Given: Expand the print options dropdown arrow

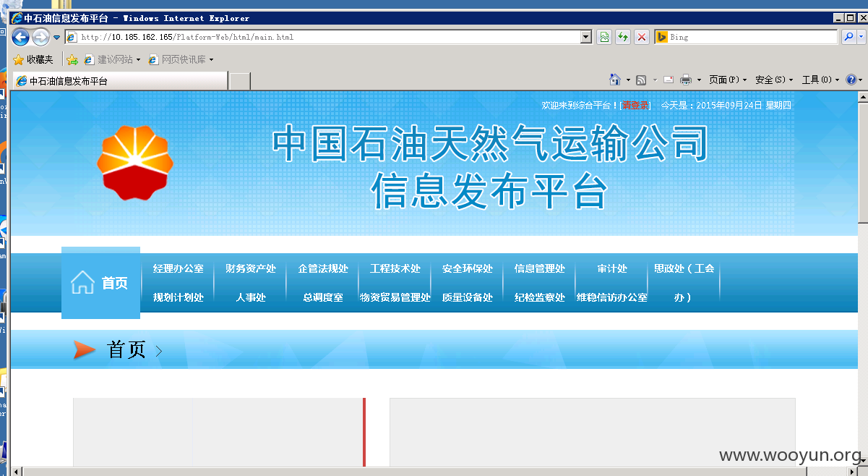Looking at the screenshot, I should tap(699, 80).
